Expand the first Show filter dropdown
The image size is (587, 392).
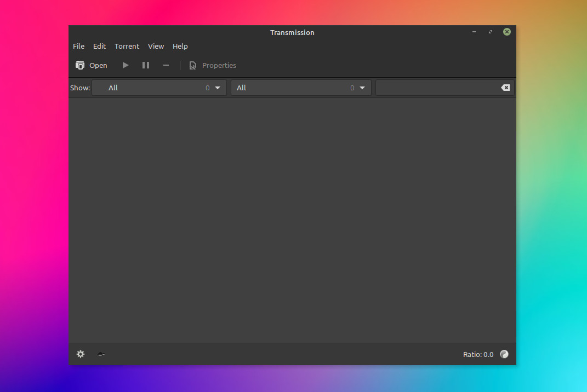click(159, 88)
